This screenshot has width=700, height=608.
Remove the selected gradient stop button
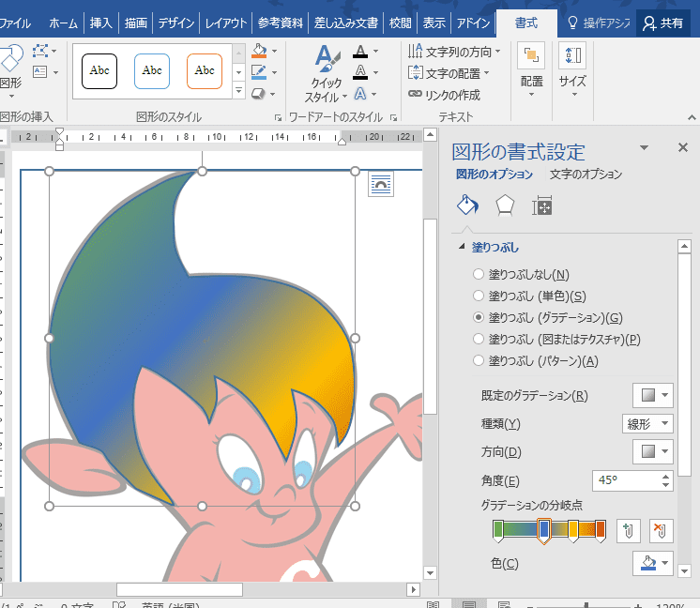tap(662, 531)
